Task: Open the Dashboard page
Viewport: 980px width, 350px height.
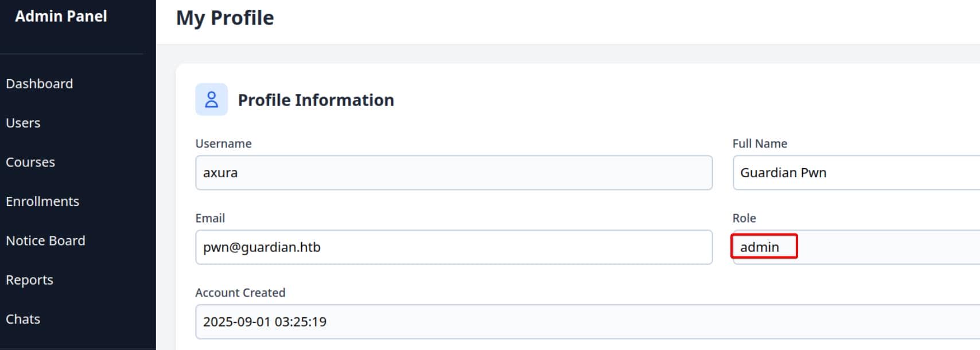Action: coord(40,84)
